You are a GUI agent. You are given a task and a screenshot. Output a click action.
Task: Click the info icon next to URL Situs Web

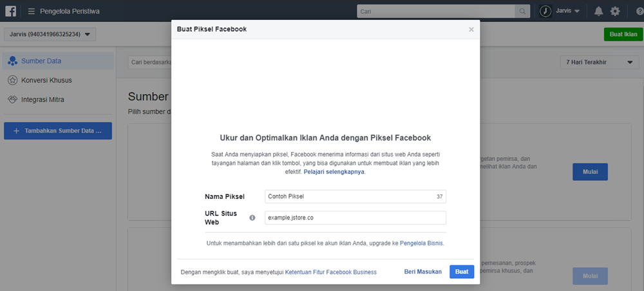[x=252, y=218]
